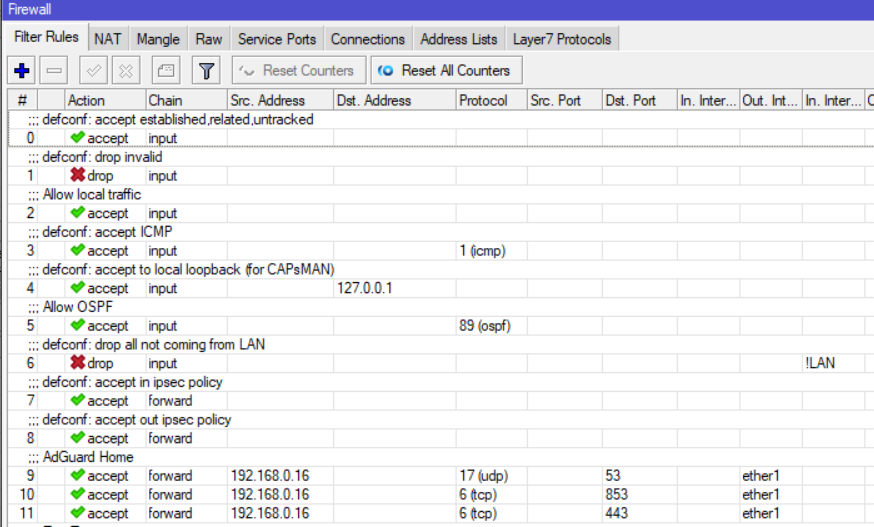Remove selected rule with the minus icon
Viewport: 874px width, 527px height.
click(54, 71)
